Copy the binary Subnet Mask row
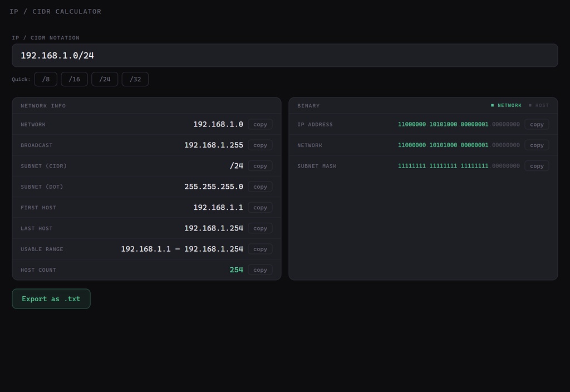570x392 pixels. click(x=537, y=166)
